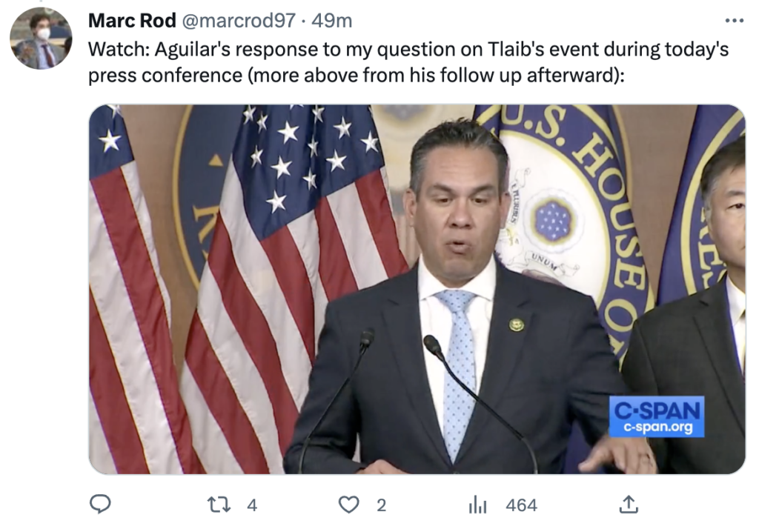Screen dimensions: 759x532
Task: Reply to Marc Rod's tweet
Action: point(100,505)
